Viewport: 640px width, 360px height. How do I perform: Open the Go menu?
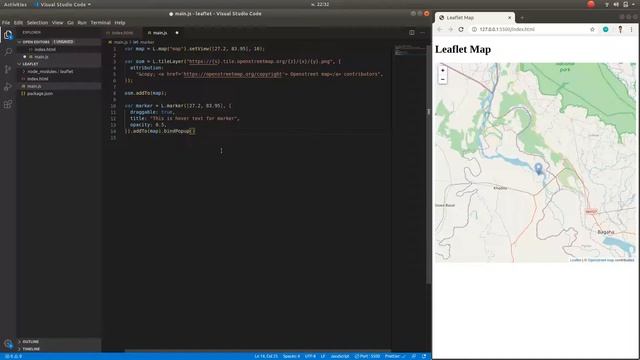pos(70,22)
